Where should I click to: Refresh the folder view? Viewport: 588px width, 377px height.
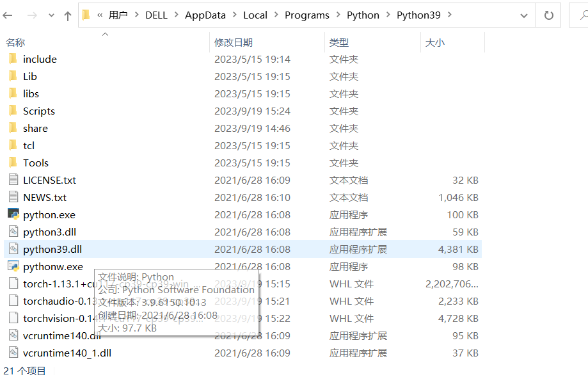pyautogui.click(x=548, y=15)
